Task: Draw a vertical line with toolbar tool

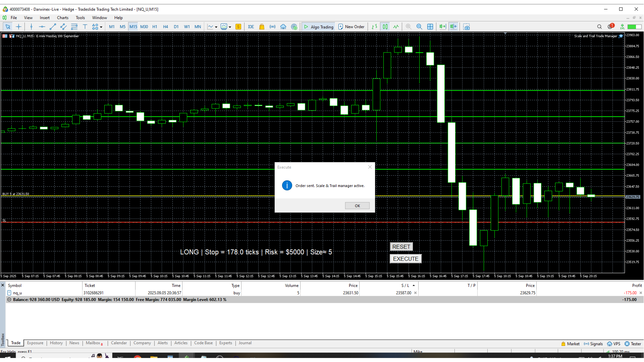Action: point(31,27)
